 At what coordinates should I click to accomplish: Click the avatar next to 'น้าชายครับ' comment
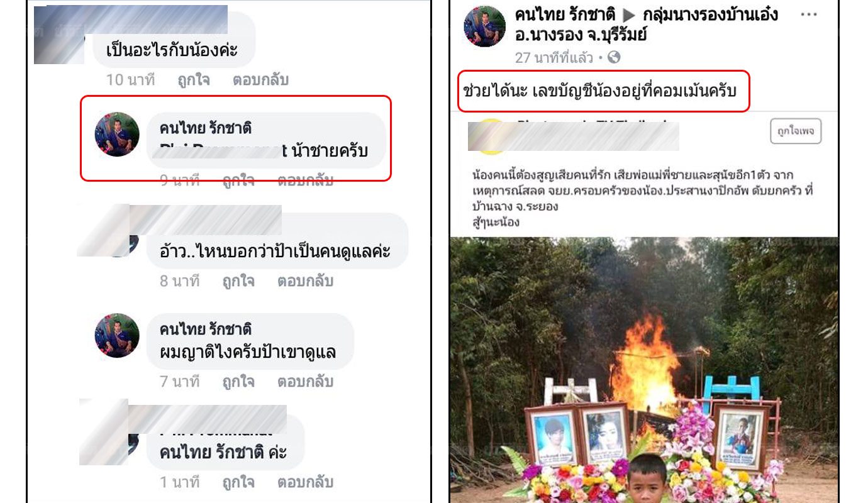[x=117, y=135]
